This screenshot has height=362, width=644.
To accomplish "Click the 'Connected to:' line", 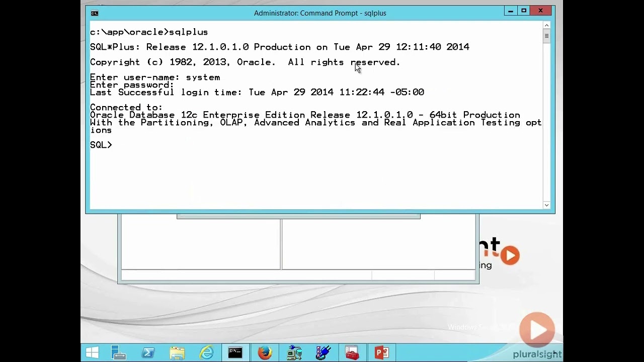I will tap(126, 107).
